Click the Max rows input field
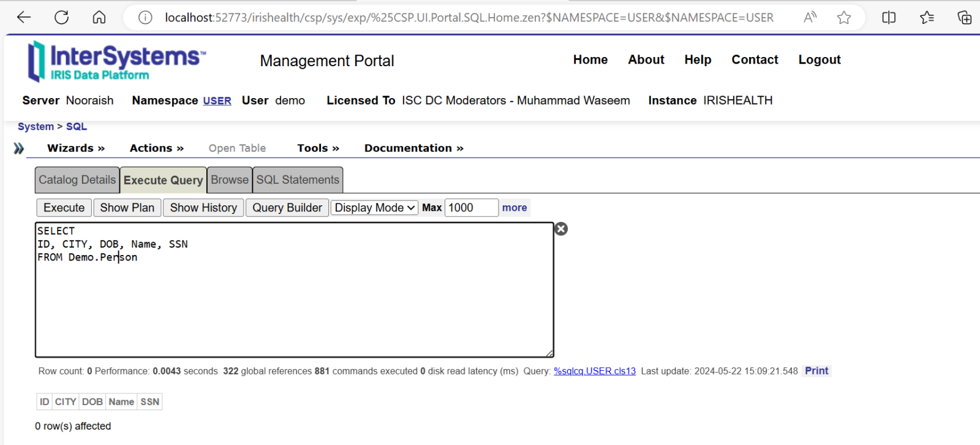Image resolution: width=980 pixels, height=445 pixels. pyautogui.click(x=470, y=208)
